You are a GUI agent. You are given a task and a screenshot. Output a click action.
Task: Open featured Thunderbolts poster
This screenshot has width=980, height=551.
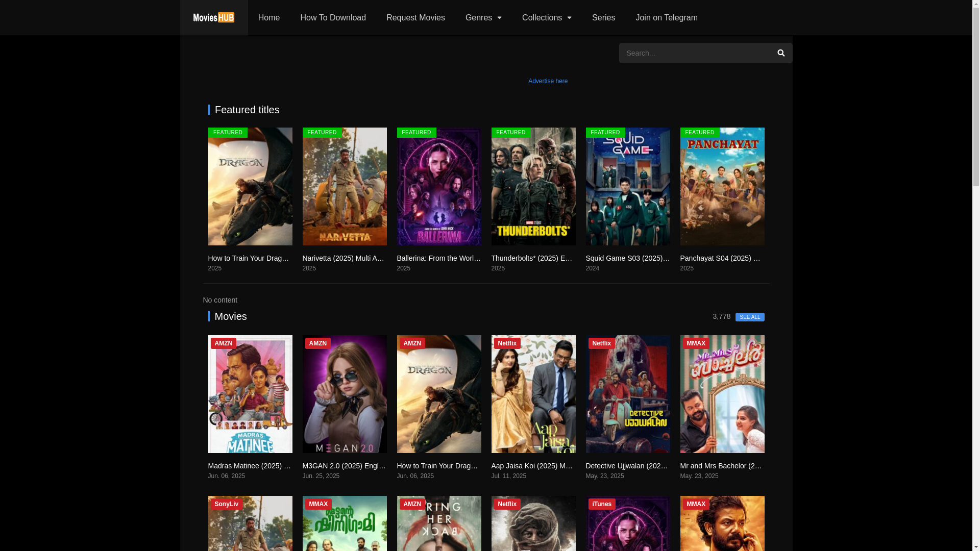533,186
